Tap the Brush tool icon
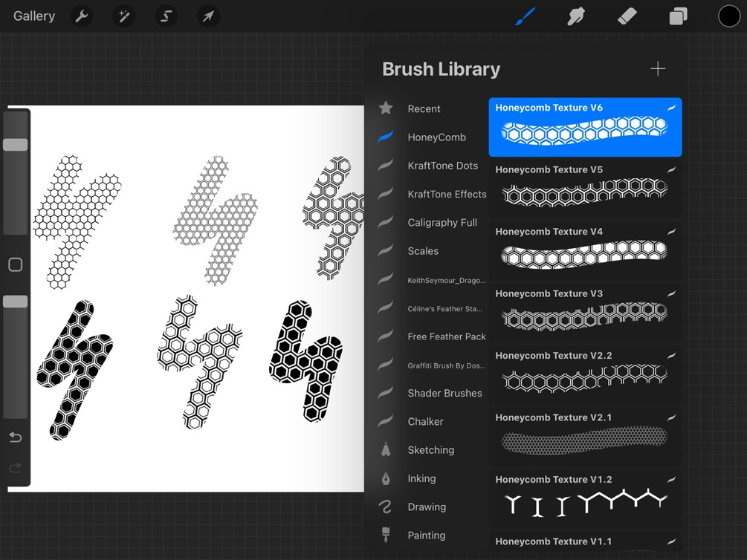The width and height of the screenshot is (747, 560). (x=526, y=16)
